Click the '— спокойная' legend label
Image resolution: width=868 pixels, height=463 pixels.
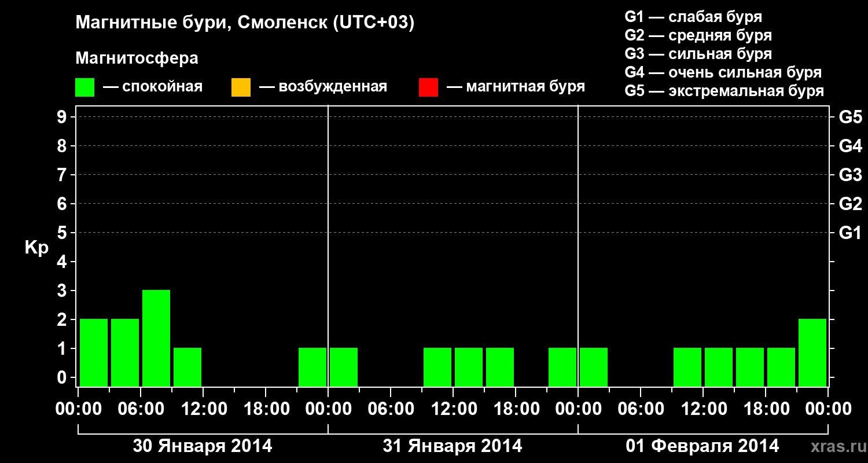pyautogui.click(x=153, y=87)
